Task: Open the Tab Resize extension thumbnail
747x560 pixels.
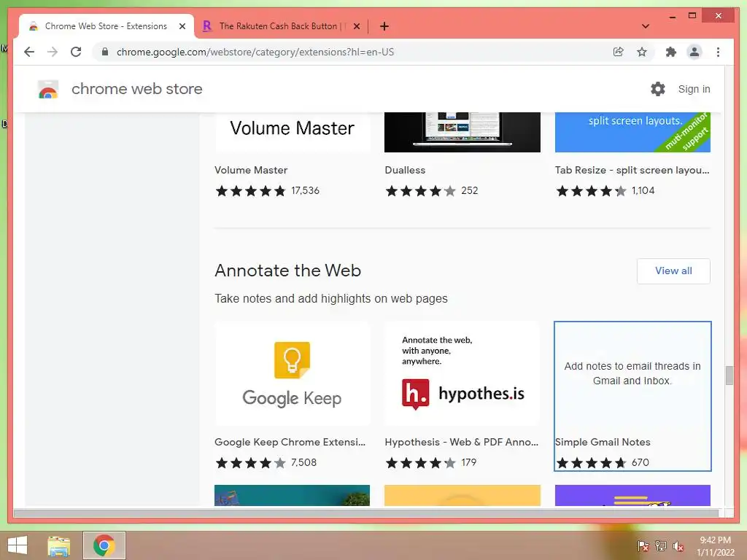Action: pyautogui.click(x=632, y=133)
